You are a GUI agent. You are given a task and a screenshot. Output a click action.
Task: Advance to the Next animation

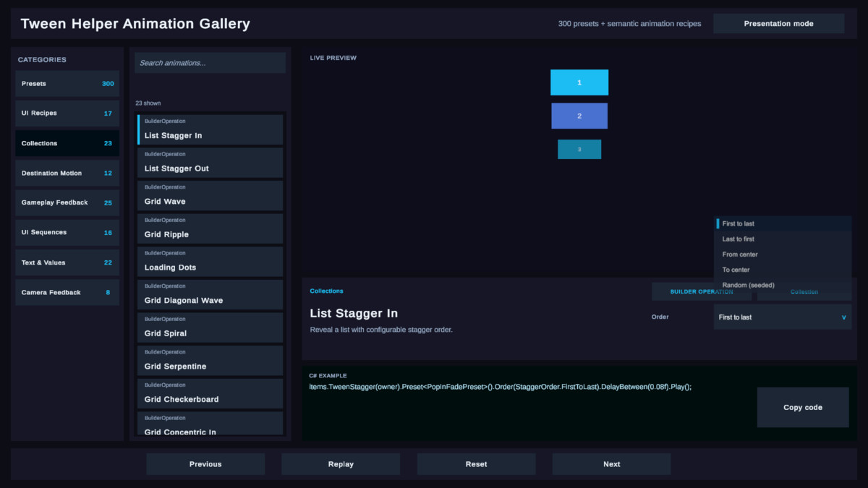[x=612, y=464]
